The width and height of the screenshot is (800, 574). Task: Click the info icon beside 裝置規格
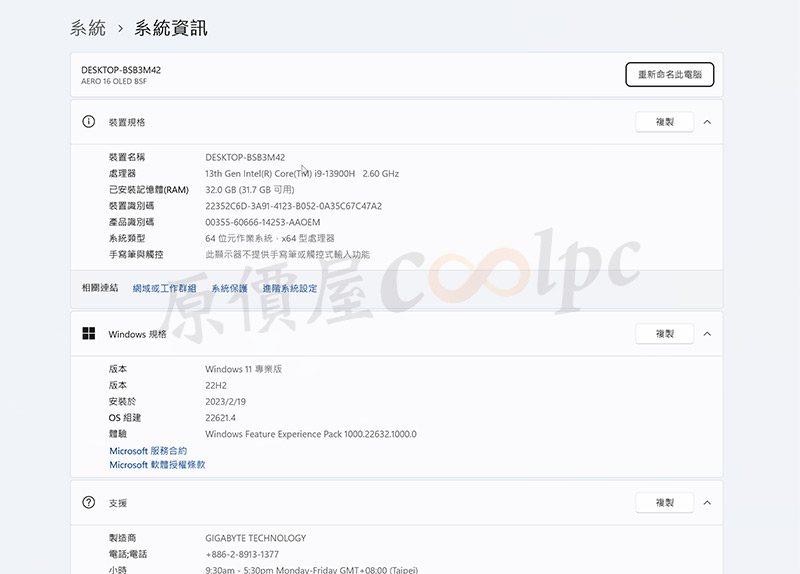coord(89,122)
